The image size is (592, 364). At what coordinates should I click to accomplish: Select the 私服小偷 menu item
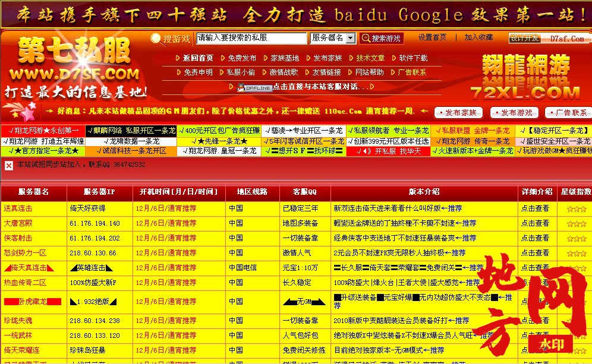click(241, 72)
